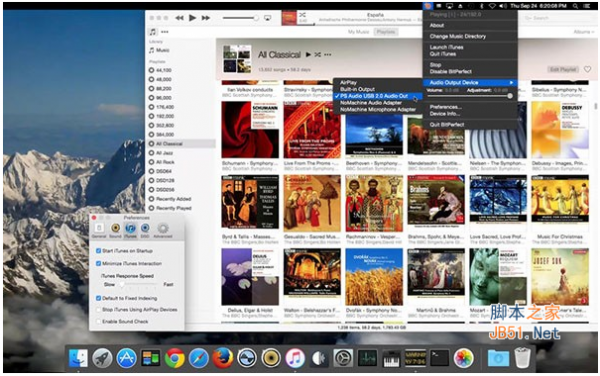This screenshot has height=376, width=600.
Task: Expand the Audio Output Device submenu
Action: [470, 82]
